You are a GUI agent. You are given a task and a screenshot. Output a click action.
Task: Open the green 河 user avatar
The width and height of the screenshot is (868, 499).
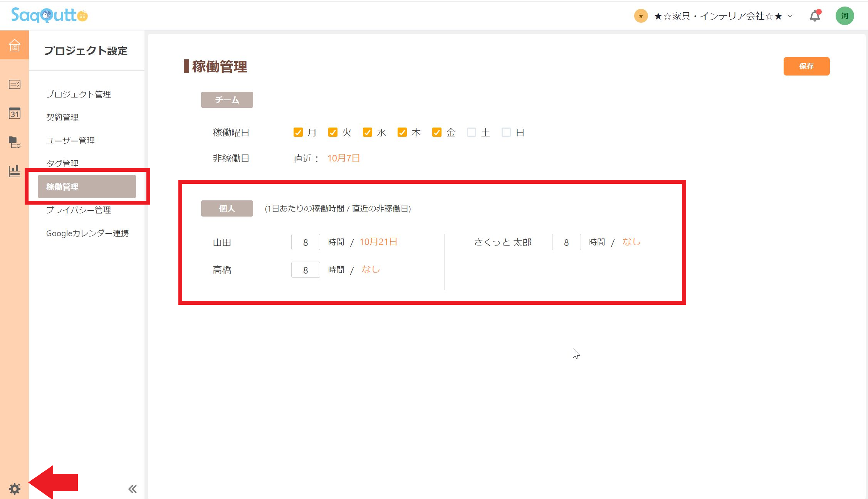coord(844,15)
